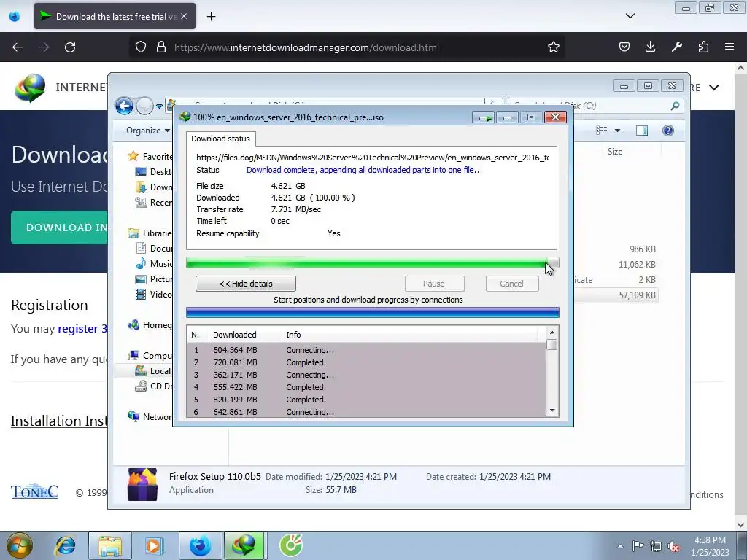The width and height of the screenshot is (747, 560).
Task: Click the change view icon in Explorer
Action: [x=602, y=131]
